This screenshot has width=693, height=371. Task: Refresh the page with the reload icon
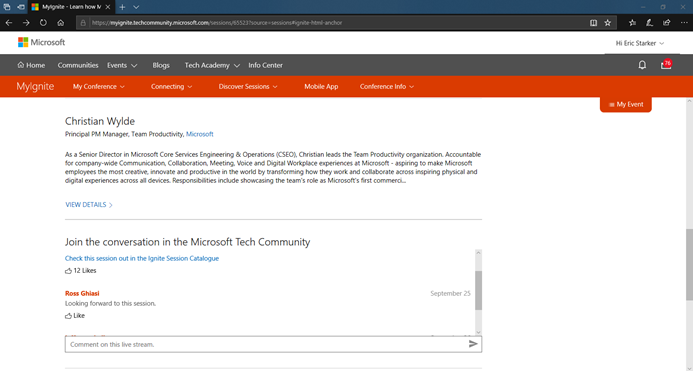[x=43, y=23]
